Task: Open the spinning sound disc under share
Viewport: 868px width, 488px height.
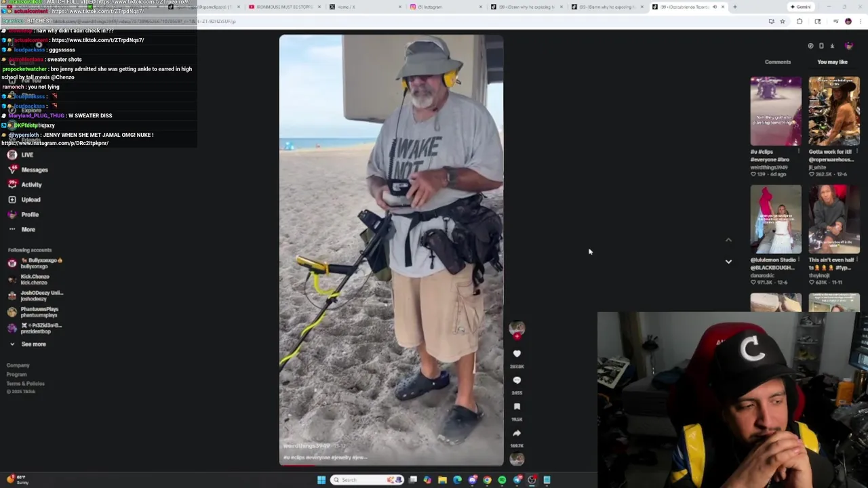Action: (x=517, y=460)
